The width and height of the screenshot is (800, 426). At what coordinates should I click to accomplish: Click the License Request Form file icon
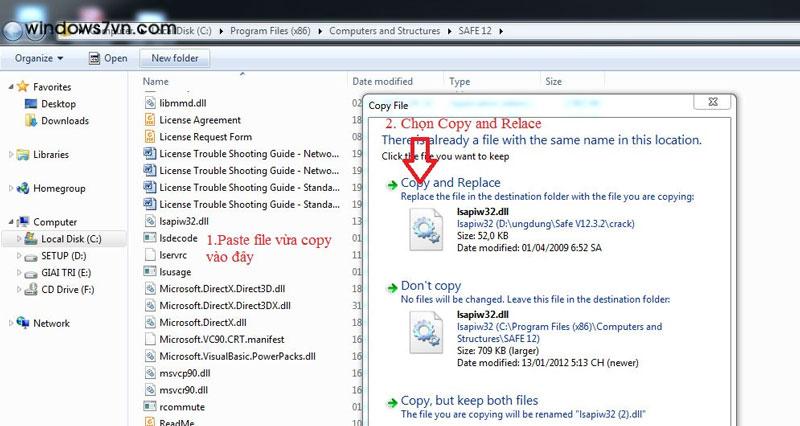[149, 137]
